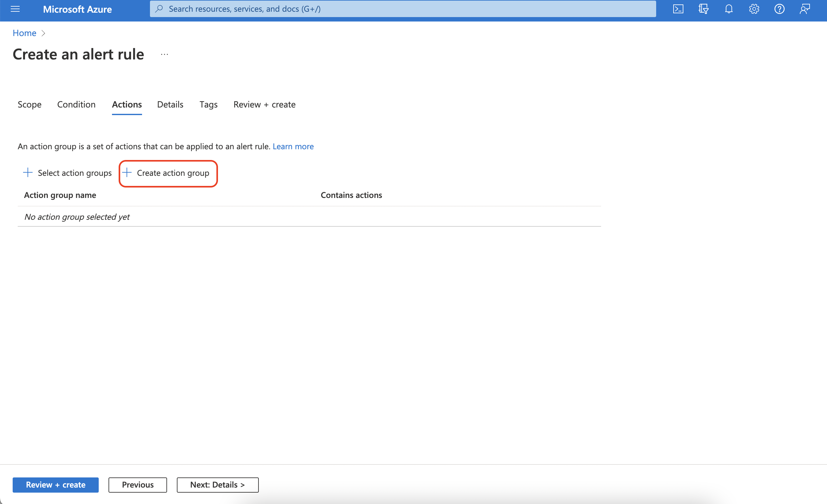Follow the Learn more link
Screen dimensions: 827x504
pos(293,146)
